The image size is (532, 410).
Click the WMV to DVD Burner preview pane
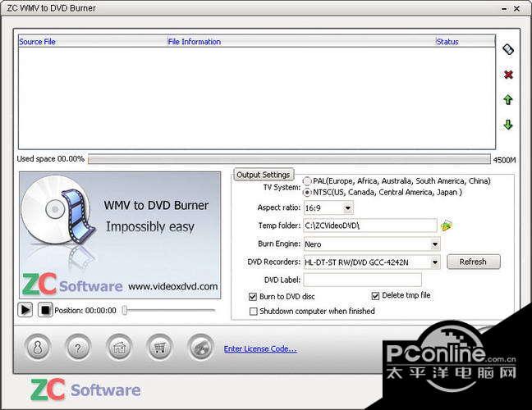coord(120,235)
